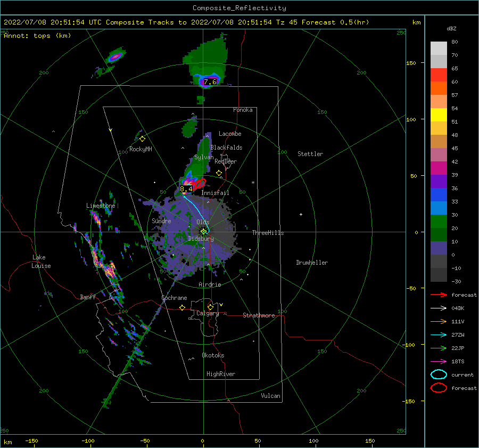
Task: Pick the green 20-30 dBZ color swatch
Action: pyautogui.click(x=439, y=222)
